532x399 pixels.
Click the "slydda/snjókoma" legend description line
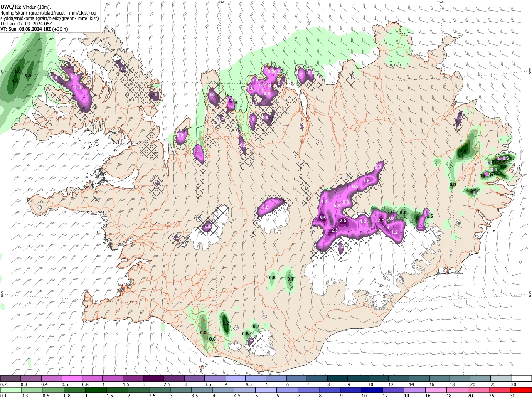pos(49,18)
